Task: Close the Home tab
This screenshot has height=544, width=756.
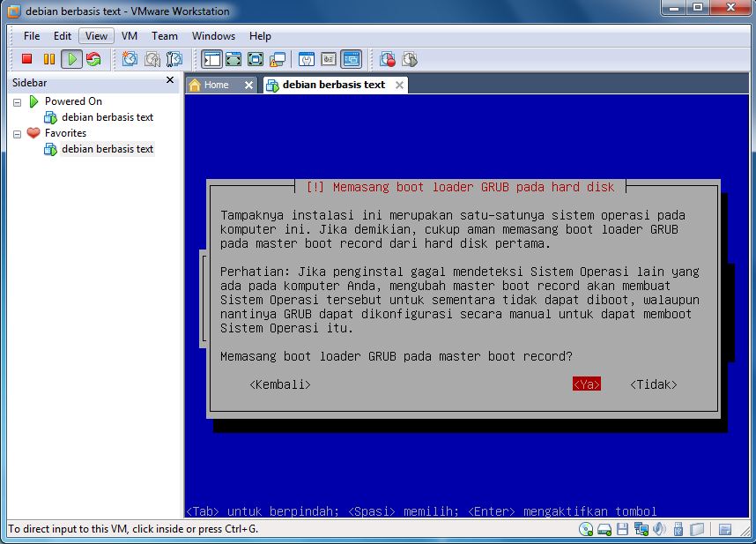Action: [248, 86]
